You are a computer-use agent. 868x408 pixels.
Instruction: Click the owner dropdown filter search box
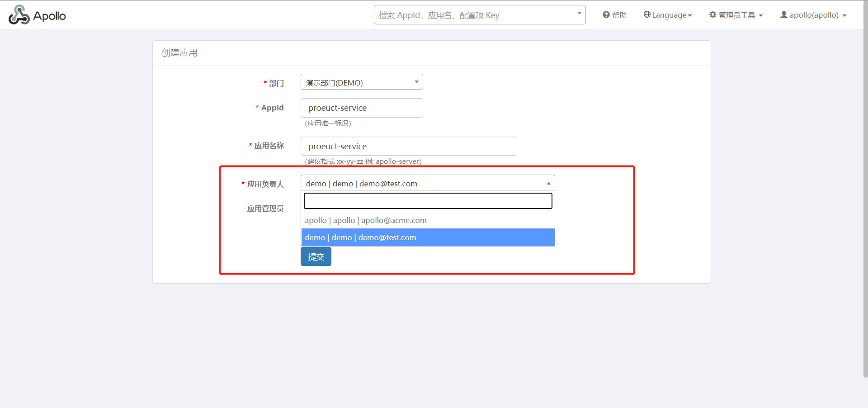(x=427, y=201)
